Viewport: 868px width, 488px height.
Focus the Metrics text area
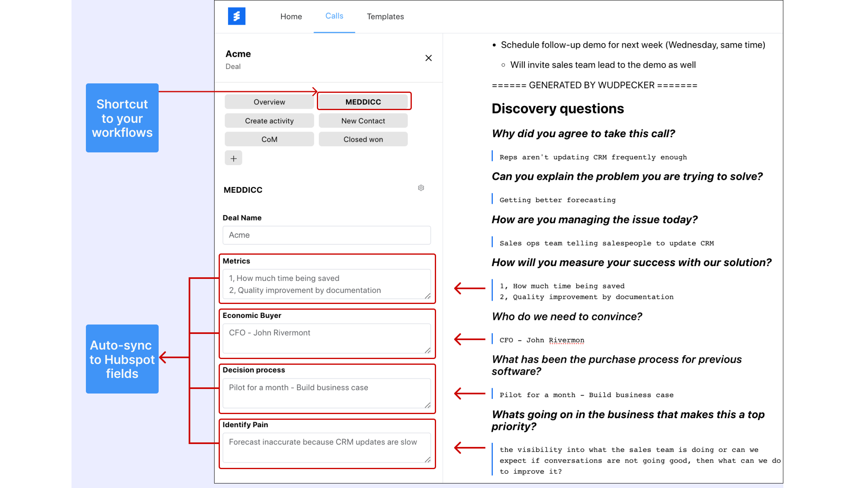327,284
